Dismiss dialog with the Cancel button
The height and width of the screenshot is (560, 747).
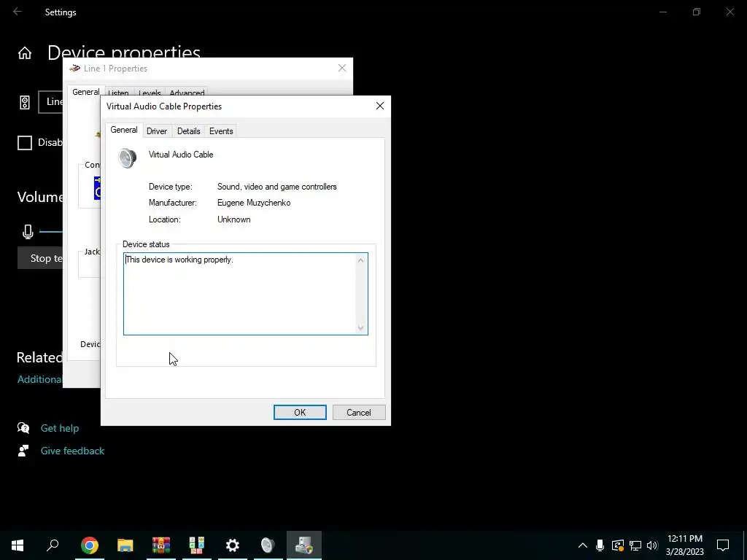[x=359, y=413]
